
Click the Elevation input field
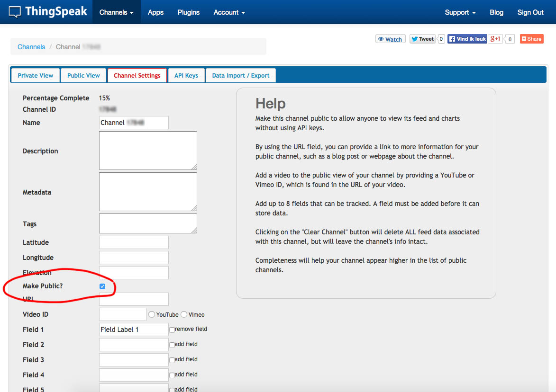click(134, 273)
